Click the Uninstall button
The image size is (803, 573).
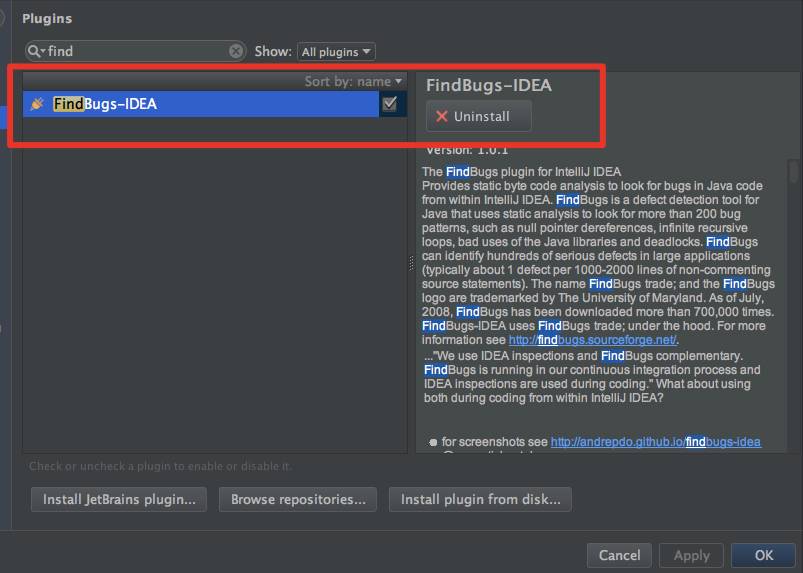click(479, 116)
